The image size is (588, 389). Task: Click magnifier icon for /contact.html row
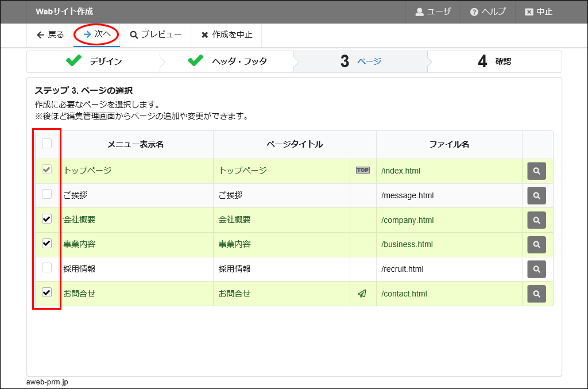[x=536, y=294]
